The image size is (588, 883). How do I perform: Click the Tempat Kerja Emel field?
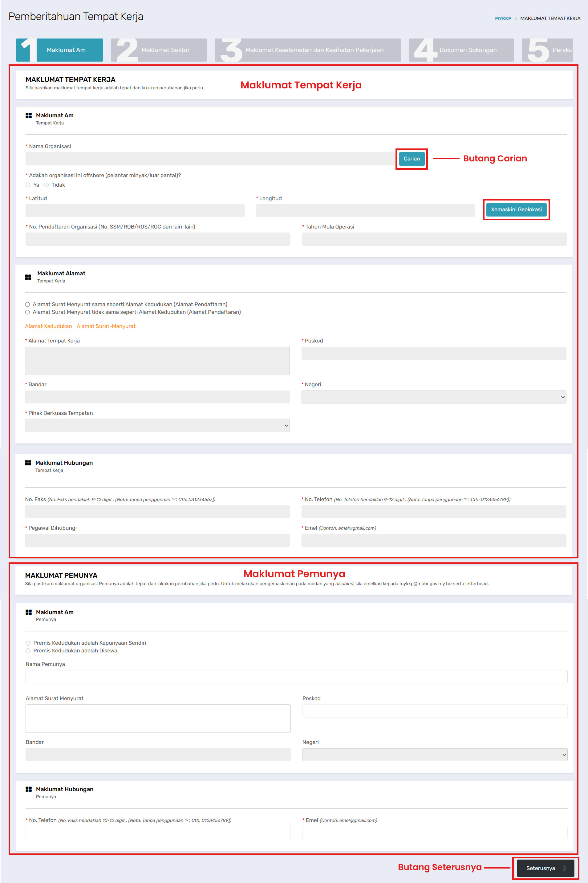pyautogui.click(x=433, y=540)
